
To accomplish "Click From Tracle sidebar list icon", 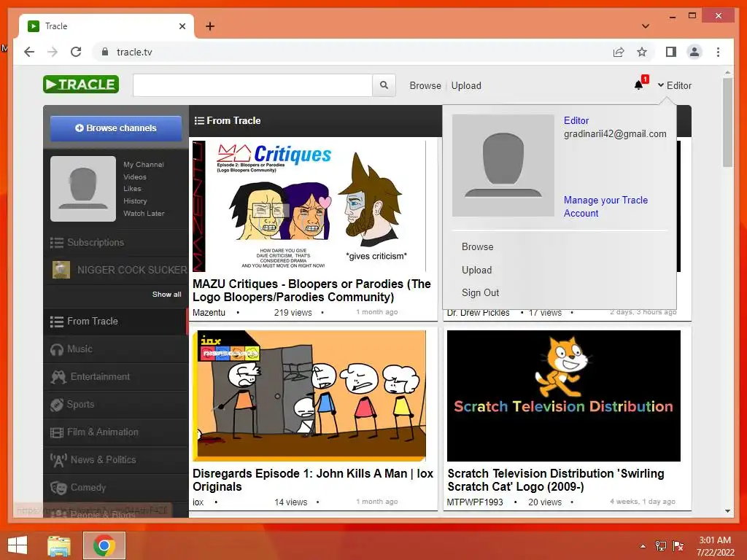I will pyautogui.click(x=57, y=322).
